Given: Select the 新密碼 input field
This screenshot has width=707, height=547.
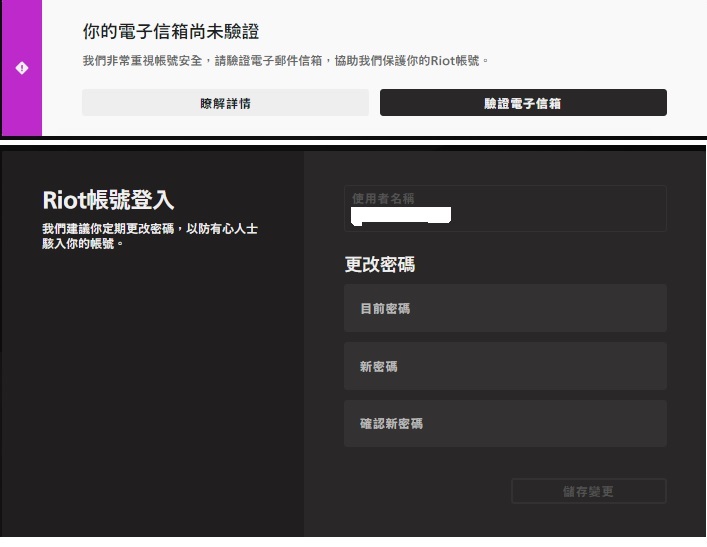Looking at the screenshot, I should tap(504, 366).
